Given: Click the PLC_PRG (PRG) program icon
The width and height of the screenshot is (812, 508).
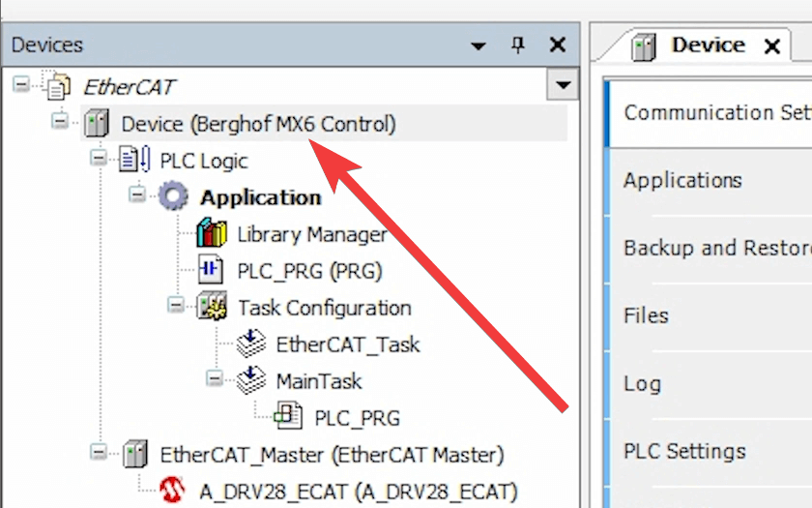Looking at the screenshot, I should tap(211, 270).
